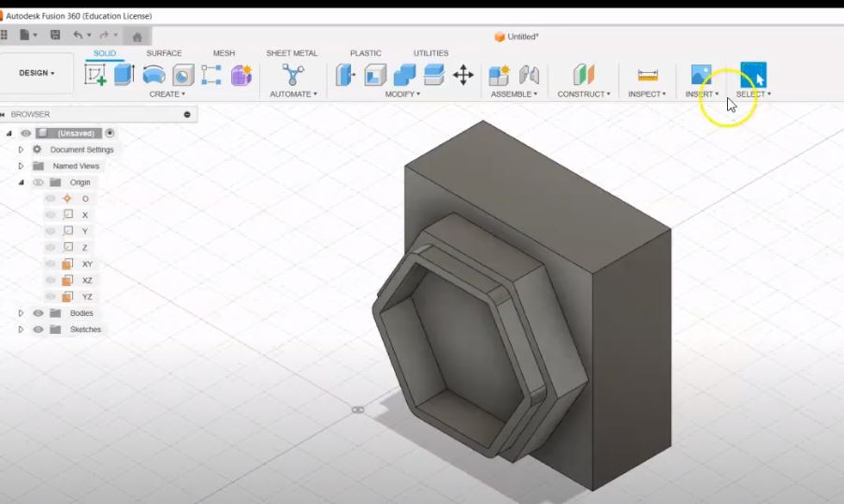
Task: Switch to the SURFACE tab
Action: tap(164, 53)
